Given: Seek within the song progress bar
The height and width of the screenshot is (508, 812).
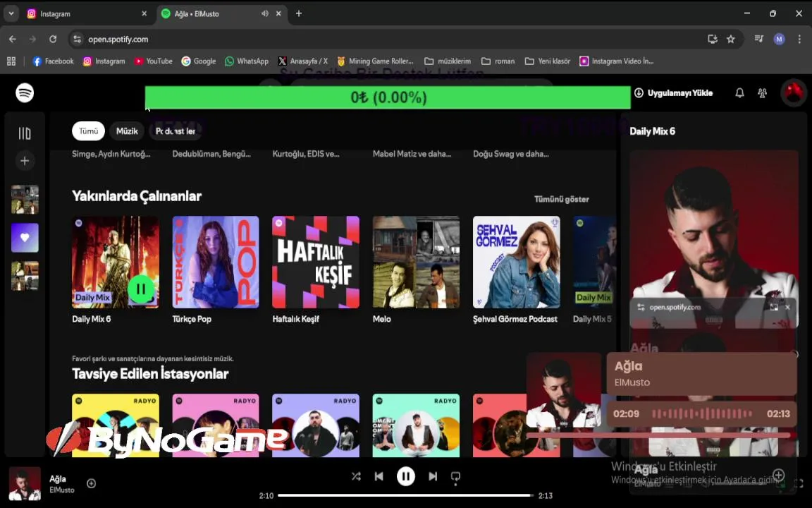Looking at the screenshot, I should point(405,495).
